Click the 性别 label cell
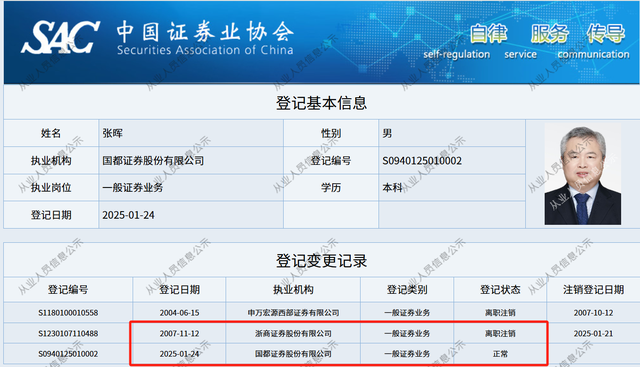640x367 pixels. (331, 133)
